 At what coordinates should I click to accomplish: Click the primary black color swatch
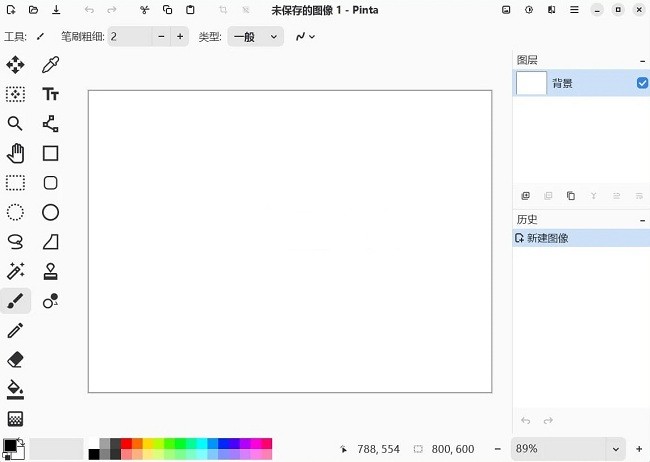10,446
